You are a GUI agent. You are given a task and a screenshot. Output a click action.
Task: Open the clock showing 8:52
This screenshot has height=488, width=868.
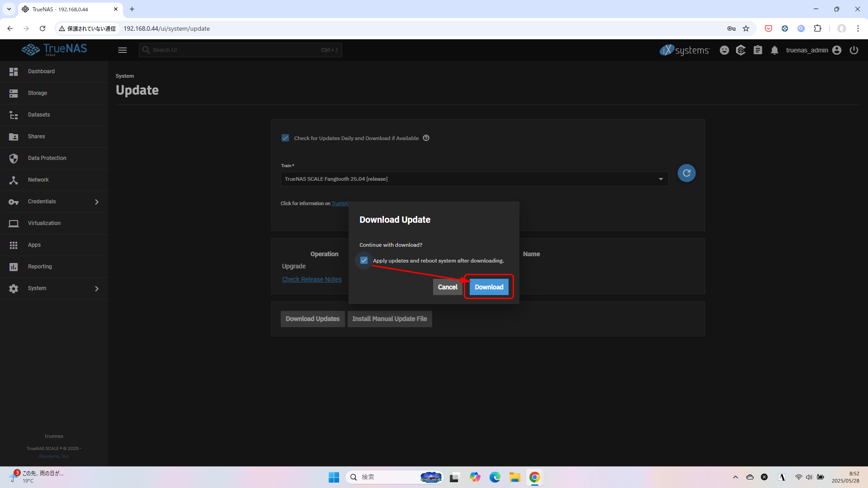845,477
